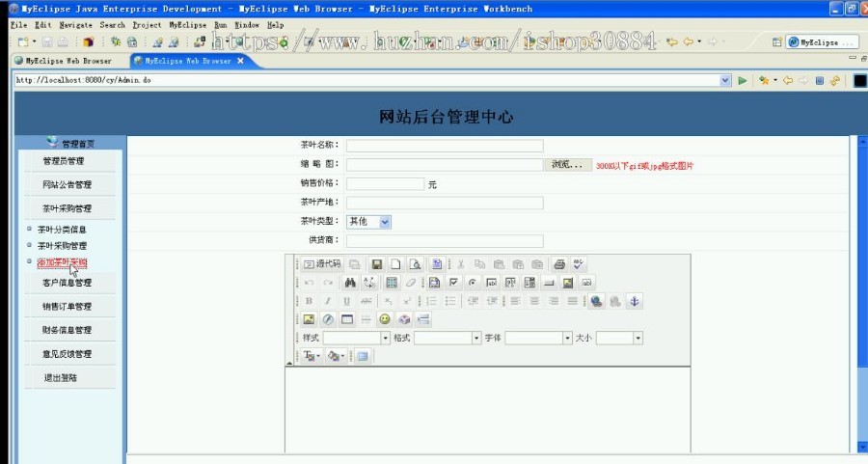Insert a Text Field icon
The width and height of the screenshot is (868, 464).
(492, 283)
